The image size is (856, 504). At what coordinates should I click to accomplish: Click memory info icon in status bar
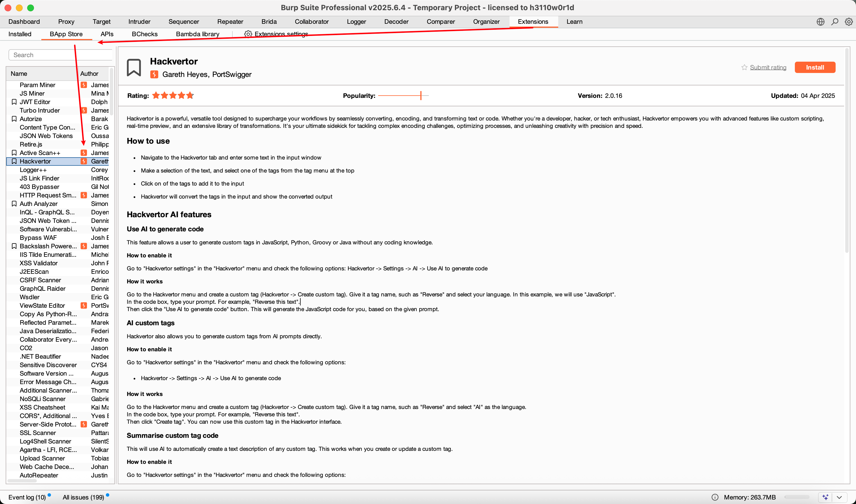(x=715, y=497)
